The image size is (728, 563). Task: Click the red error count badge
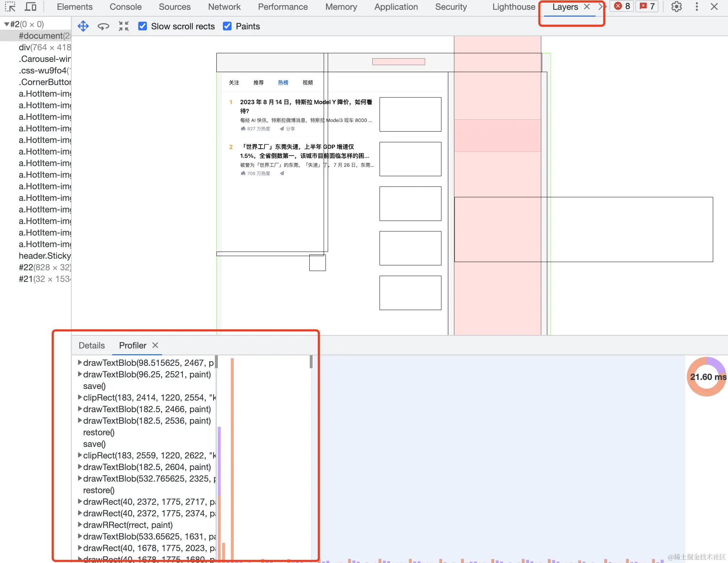[x=622, y=6]
